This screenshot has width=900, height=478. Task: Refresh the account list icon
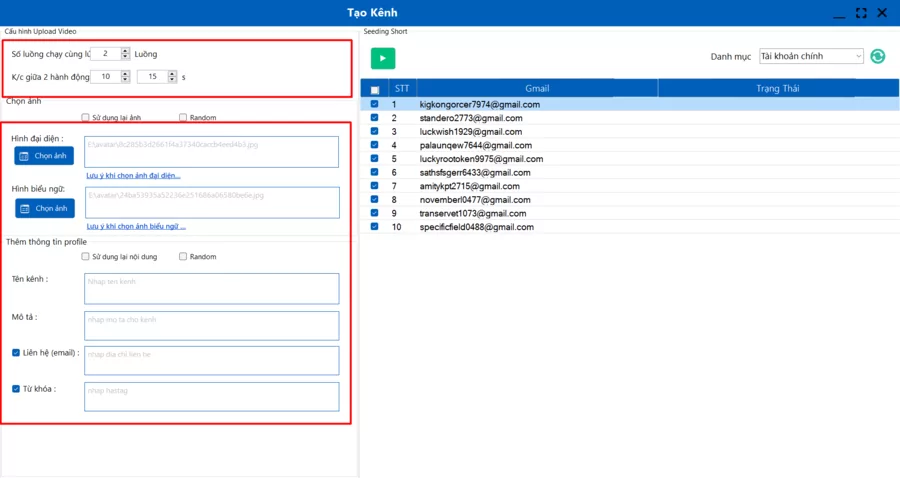point(878,56)
